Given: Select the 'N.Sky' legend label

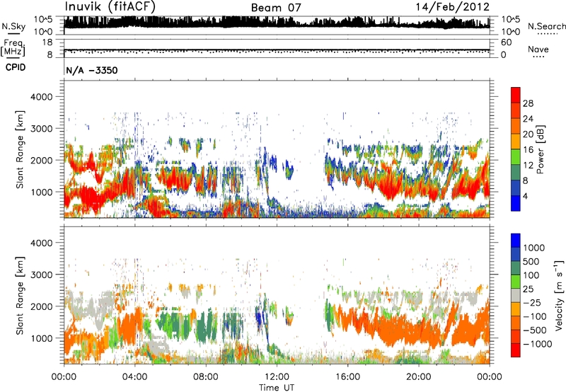Looking at the screenshot, I should pos(13,26).
